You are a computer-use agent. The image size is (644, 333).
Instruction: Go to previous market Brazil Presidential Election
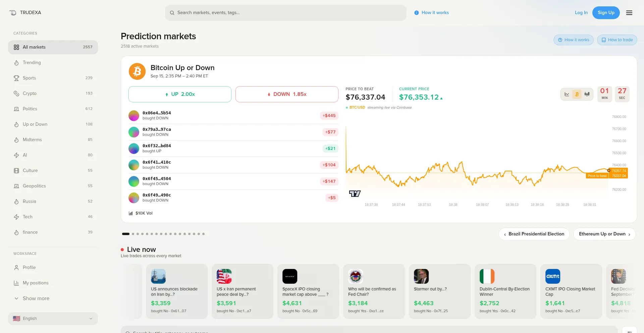[534, 234]
